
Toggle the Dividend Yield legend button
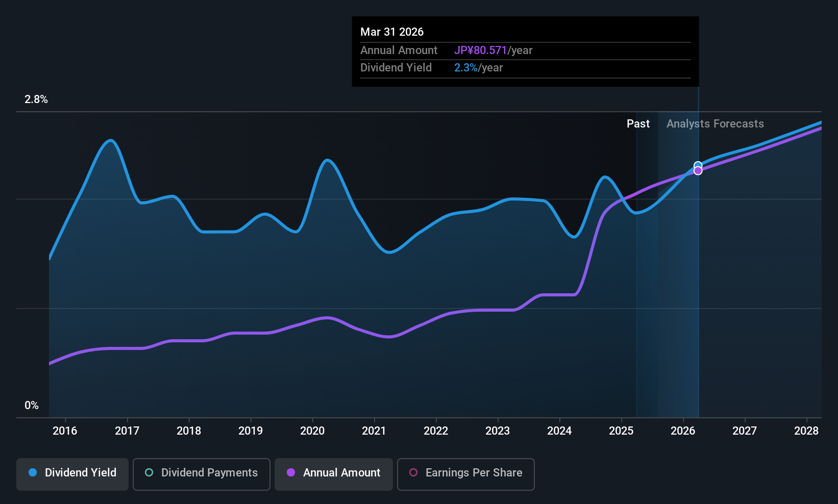click(72, 473)
